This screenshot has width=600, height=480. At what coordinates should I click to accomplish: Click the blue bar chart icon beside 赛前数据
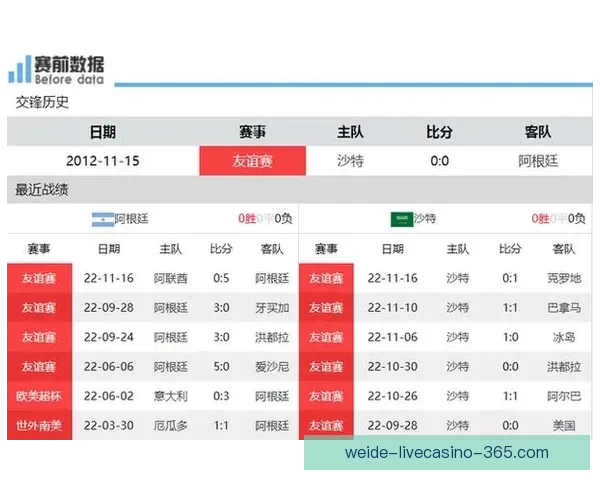[20, 69]
